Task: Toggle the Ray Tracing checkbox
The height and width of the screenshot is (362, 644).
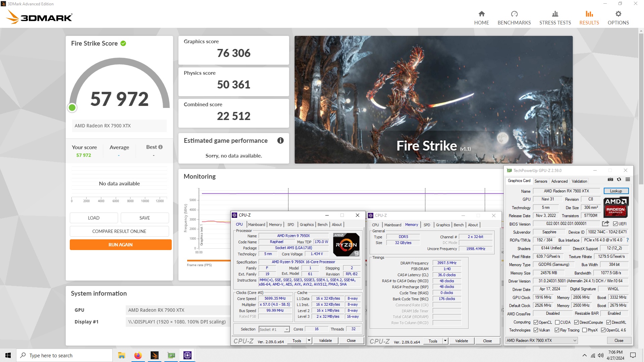Action: pos(557,330)
